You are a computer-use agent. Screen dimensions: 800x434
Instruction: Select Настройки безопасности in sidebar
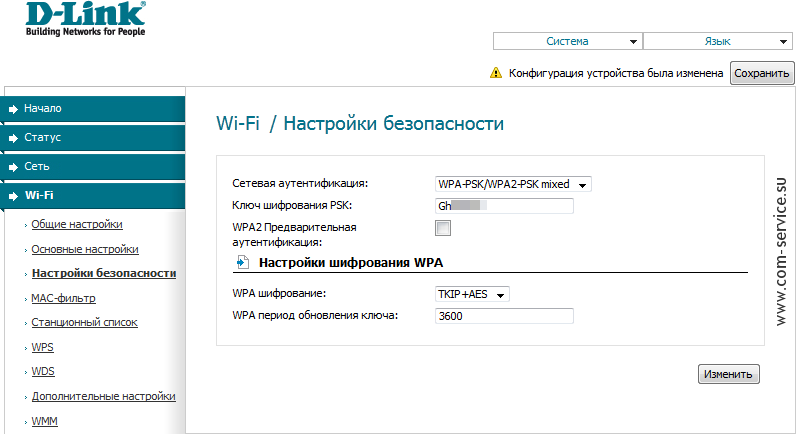pos(104,273)
